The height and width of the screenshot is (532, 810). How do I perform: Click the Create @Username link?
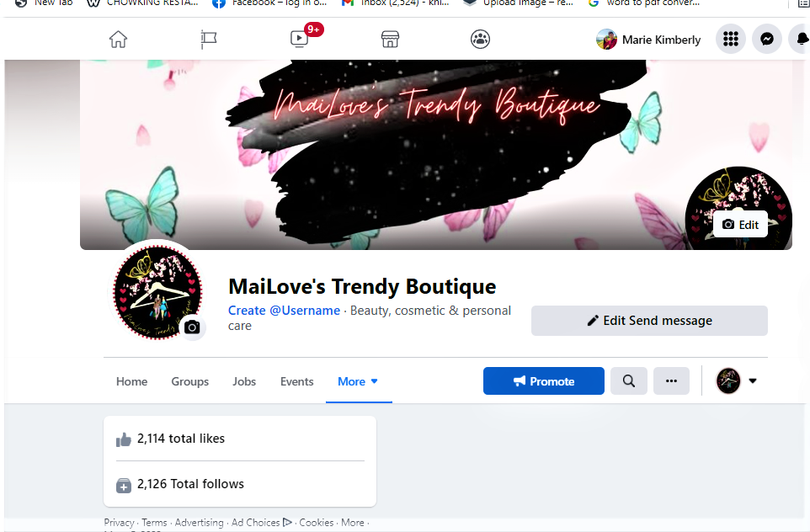coord(284,311)
